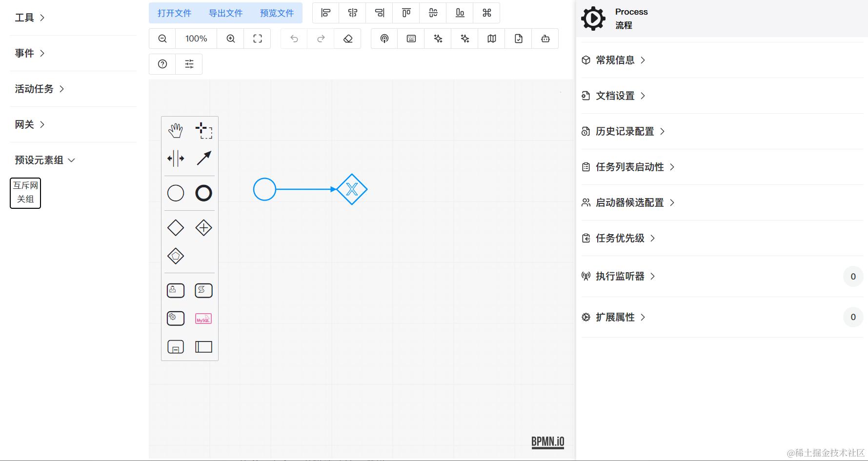Create a service task with gear icon
The height and width of the screenshot is (461, 868).
(176, 319)
